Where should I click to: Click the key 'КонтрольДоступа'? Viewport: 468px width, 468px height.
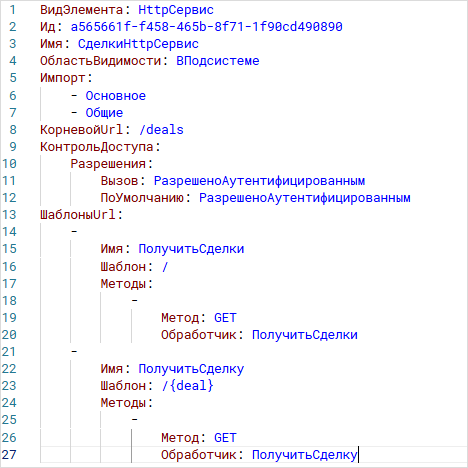[97, 147]
